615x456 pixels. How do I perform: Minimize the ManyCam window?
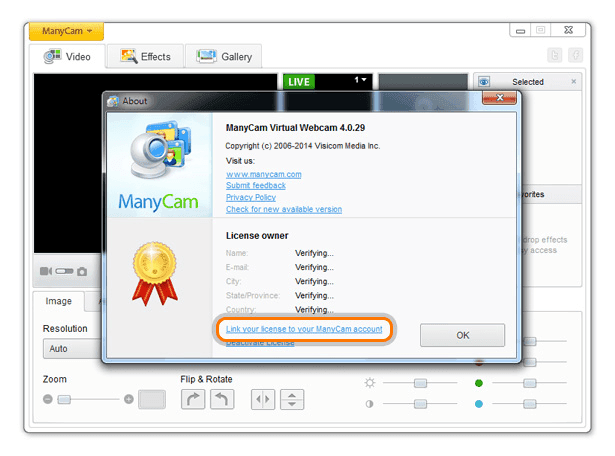(x=520, y=31)
